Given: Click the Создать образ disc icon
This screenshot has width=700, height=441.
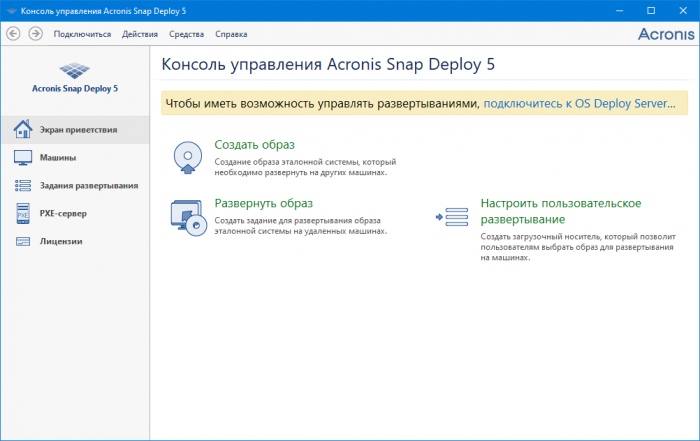Looking at the screenshot, I should pyautogui.click(x=188, y=157).
